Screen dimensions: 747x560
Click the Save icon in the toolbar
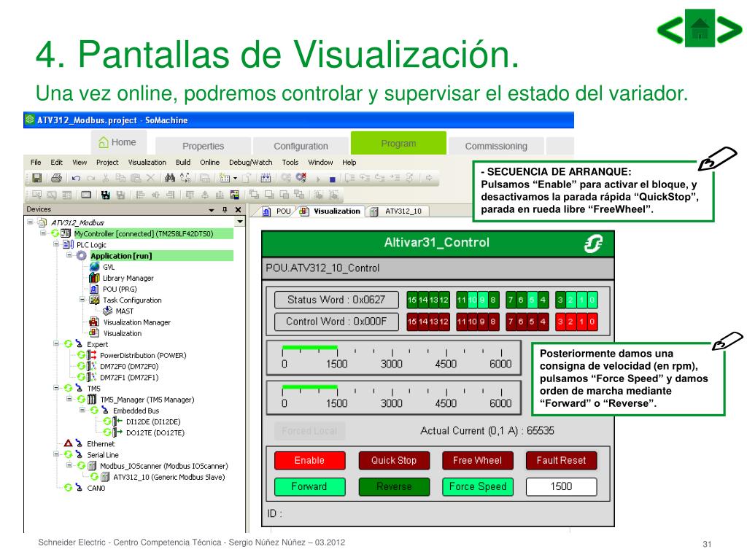coord(36,178)
